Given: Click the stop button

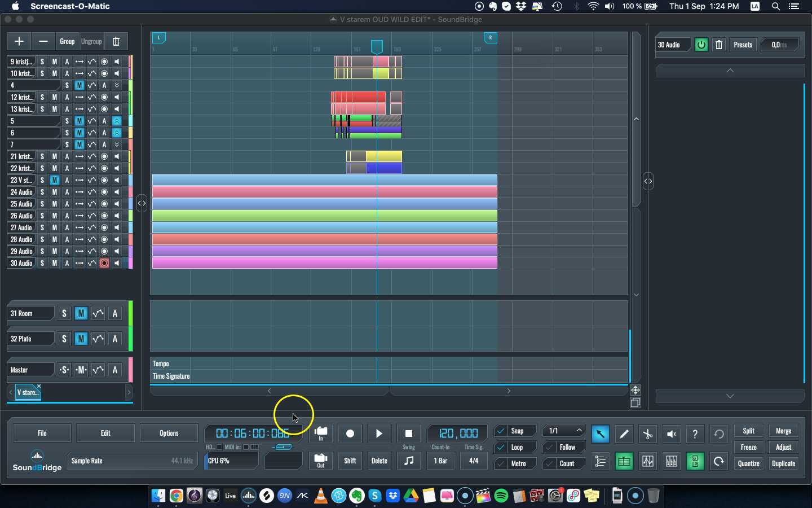Looking at the screenshot, I should click(x=408, y=433).
